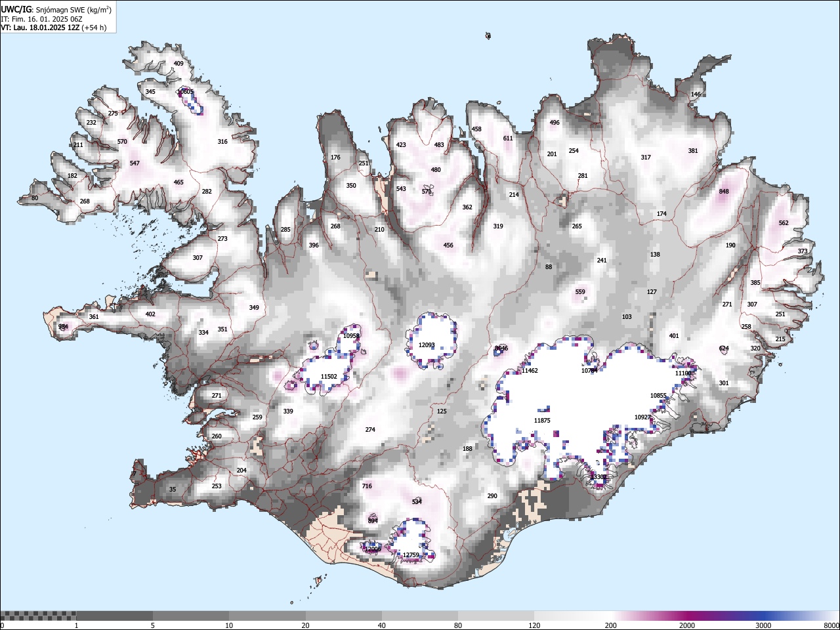The height and width of the screenshot is (630, 840).
Task: Click the map value '146'
Action: point(696,94)
